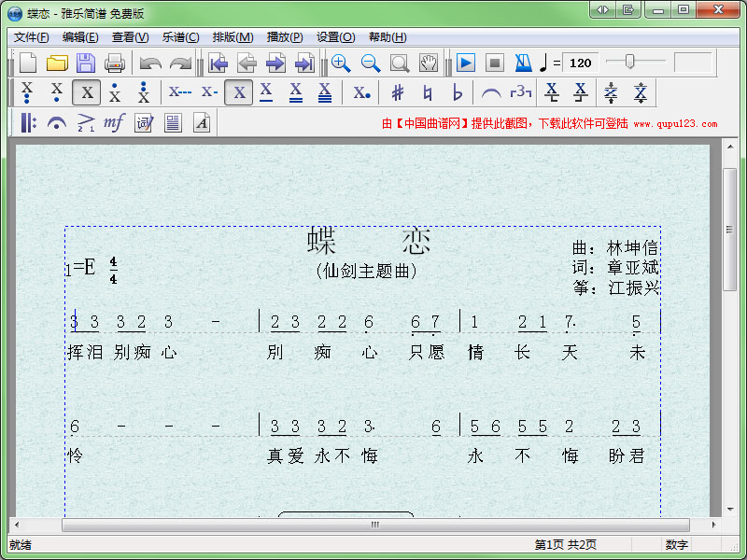The height and width of the screenshot is (560, 747).
Task: Insert a slur arc symbol
Action: pyautogui.click(x=491, y=92)
